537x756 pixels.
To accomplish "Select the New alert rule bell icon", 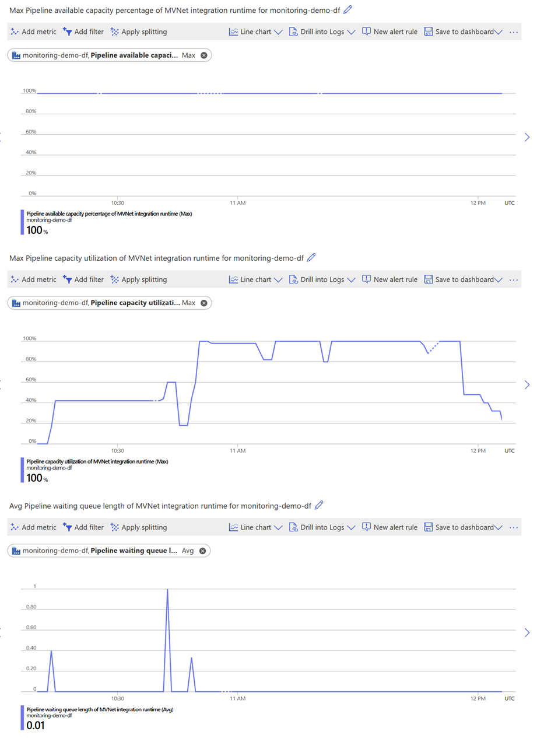I will coord(366,32).
